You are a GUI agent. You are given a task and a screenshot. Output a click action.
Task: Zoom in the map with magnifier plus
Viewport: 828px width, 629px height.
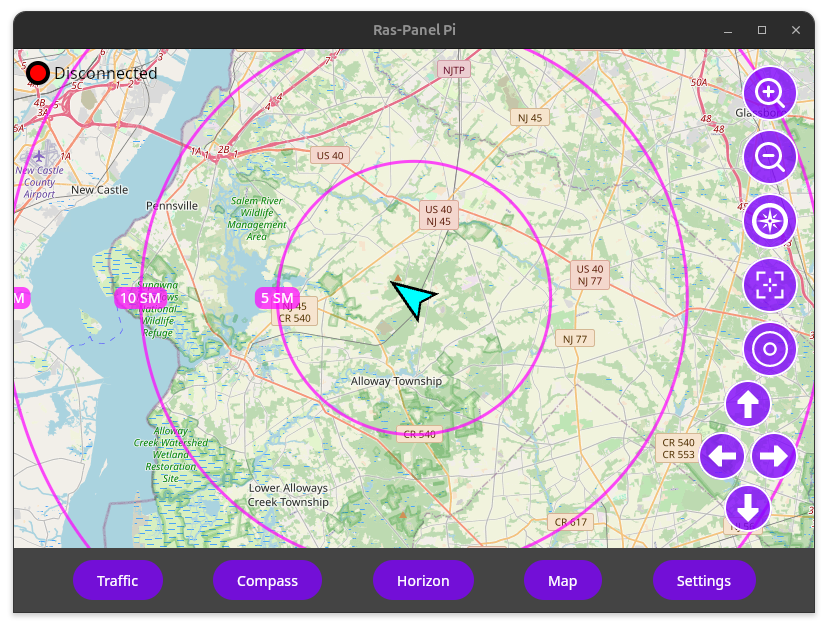point(769,93)
